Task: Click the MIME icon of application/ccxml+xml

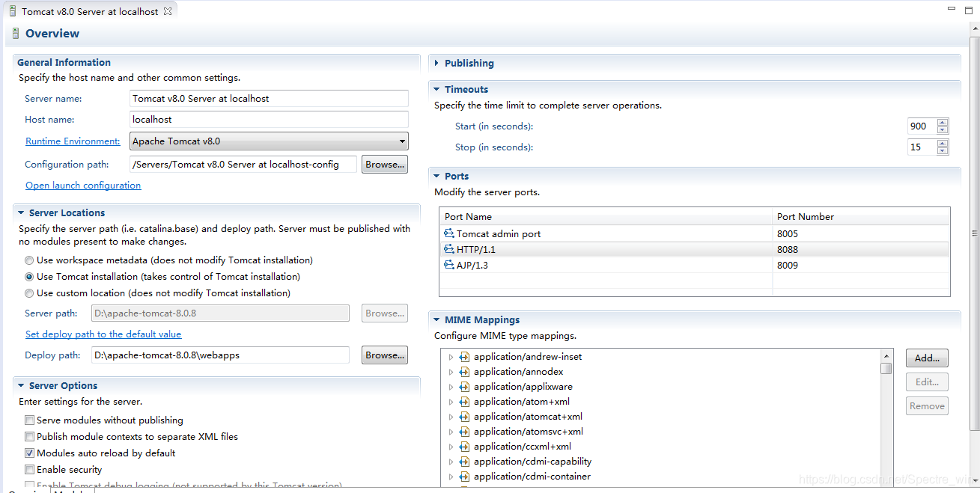Action: pyautogui.click(x=464, y=447)
